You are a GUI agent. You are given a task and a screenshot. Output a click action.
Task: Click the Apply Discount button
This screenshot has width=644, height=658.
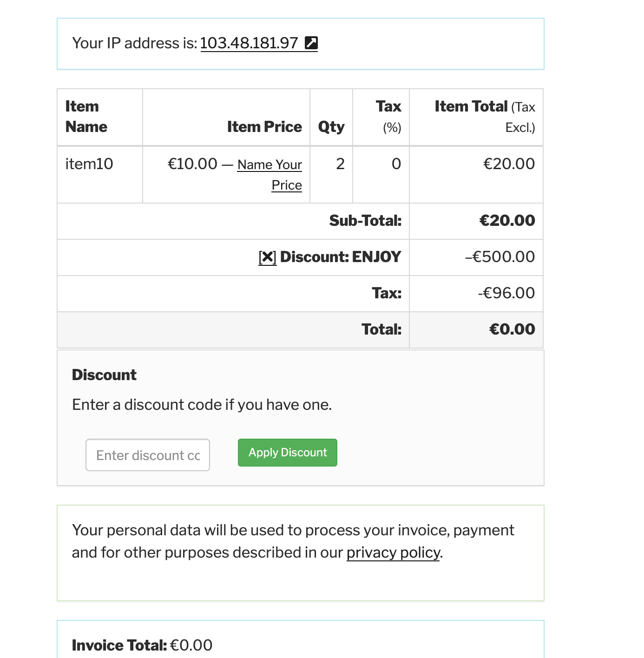[x=287, y=452]
